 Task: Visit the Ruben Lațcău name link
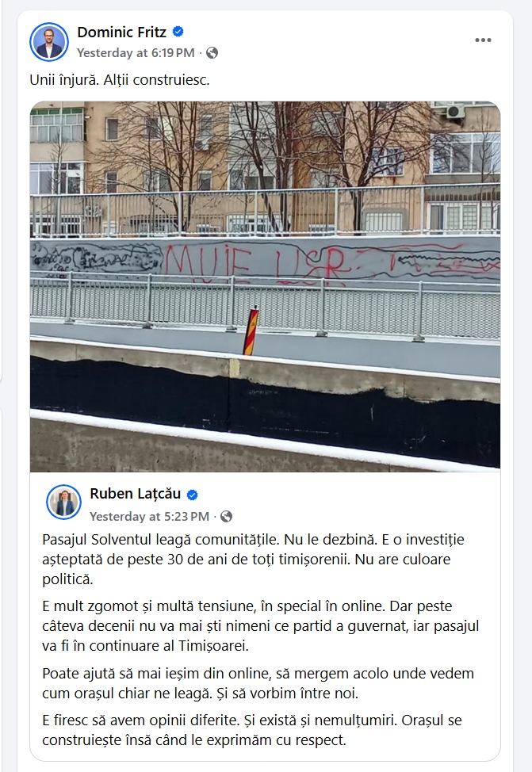click(x=136, y=494)
